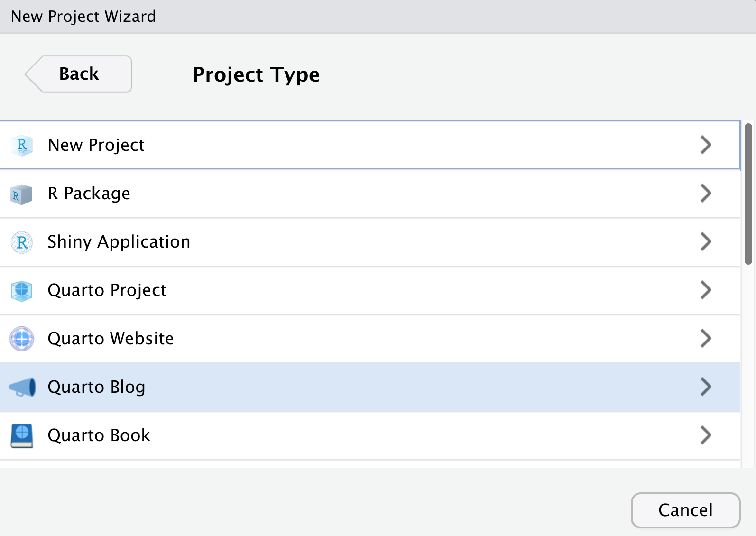This screenshot has height=536, width=756.
Task: Click the Quarto Website globe icon
Action: pyautogui.click(x=22, y=339)
